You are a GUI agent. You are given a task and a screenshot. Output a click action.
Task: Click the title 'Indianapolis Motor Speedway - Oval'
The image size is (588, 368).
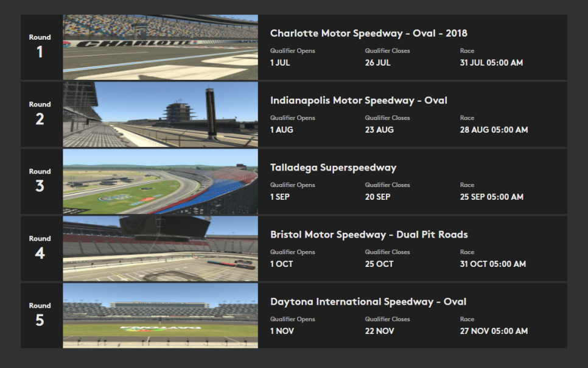click(359, 101)
